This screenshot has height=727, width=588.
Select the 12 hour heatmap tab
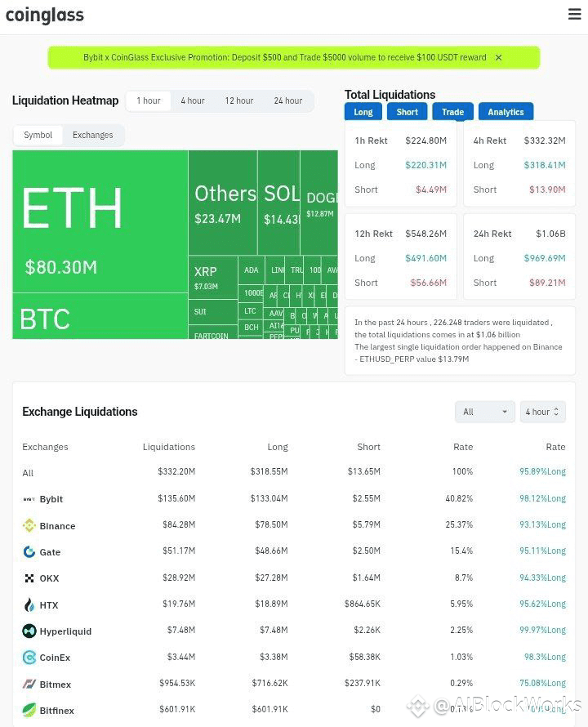(x=238, y=100)
